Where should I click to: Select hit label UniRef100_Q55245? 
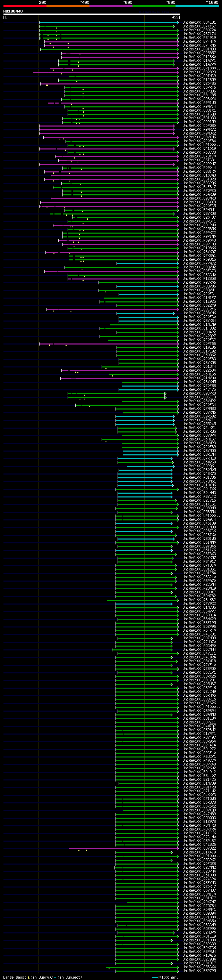click(x=199, y=424)
